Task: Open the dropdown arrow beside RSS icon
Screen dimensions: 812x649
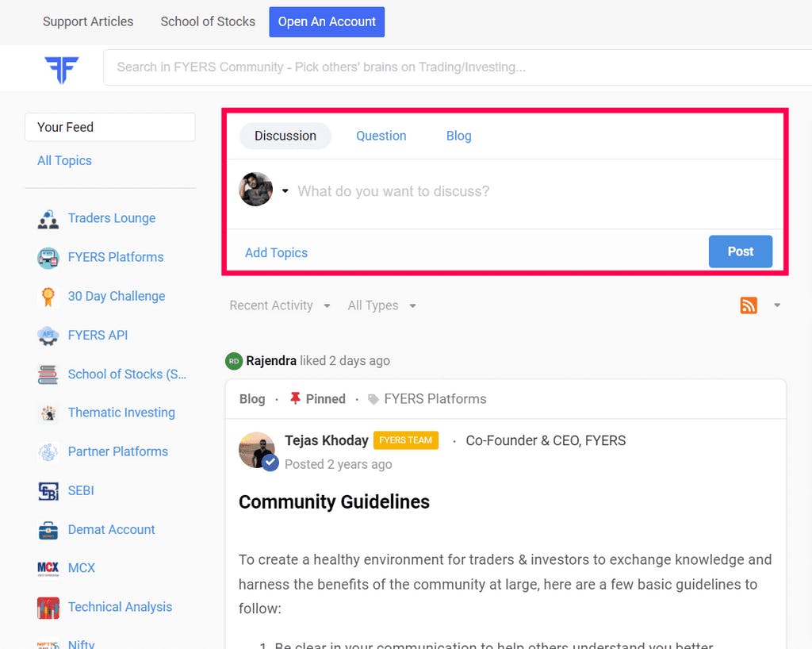Action: tap(777, 305)
